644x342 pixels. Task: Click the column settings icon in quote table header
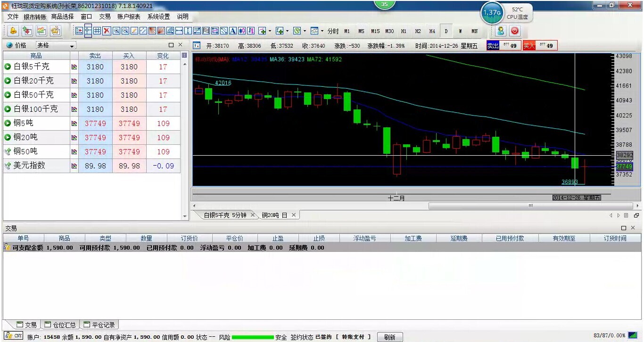click(184, 55)
